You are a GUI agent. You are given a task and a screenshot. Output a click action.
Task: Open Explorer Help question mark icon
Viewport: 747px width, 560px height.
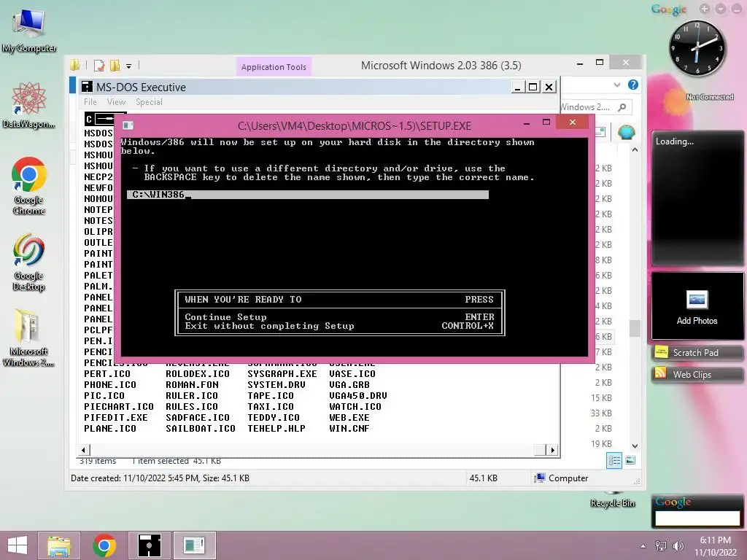[x=632, y=85]
